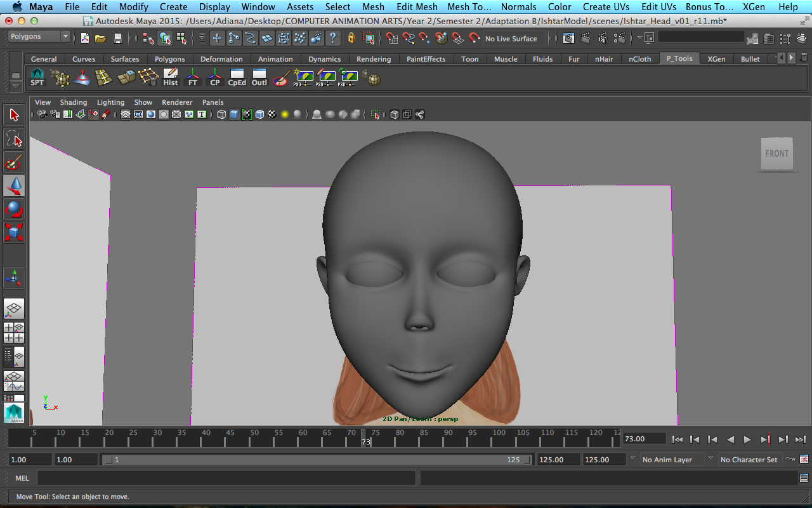
Task: Click the CpEd shelf icon
Action: pyautogui.click(x=237, y=77)
